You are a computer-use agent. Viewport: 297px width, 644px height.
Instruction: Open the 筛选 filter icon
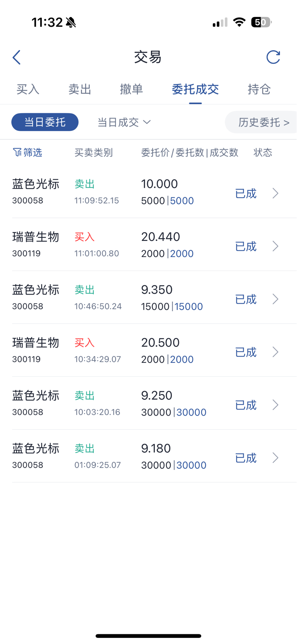pyautogui.click(x=18, y=152)
